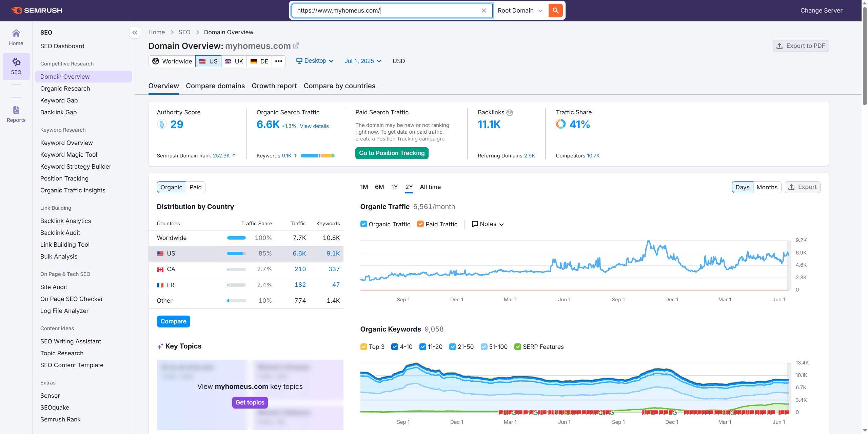Toggle the Top 3 keywords checkbox
Screen dimensions: 868x434
[x=363, y=347]
